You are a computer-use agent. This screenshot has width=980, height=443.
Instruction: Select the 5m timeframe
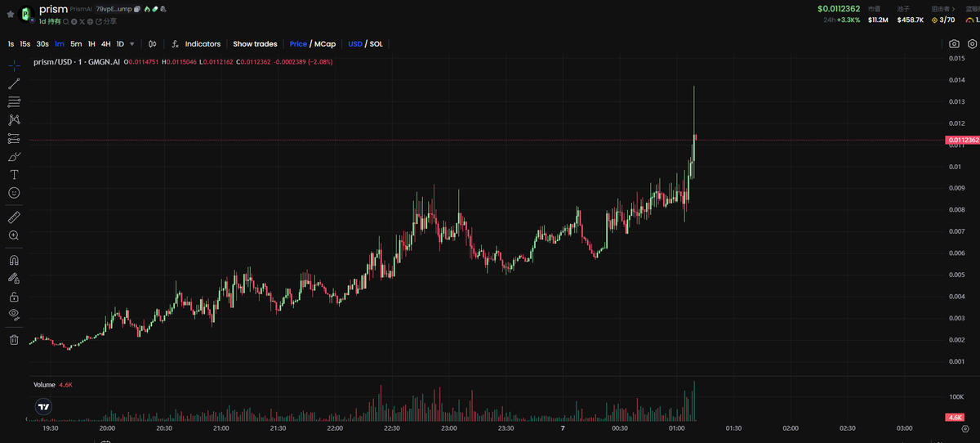click(76, 44)
